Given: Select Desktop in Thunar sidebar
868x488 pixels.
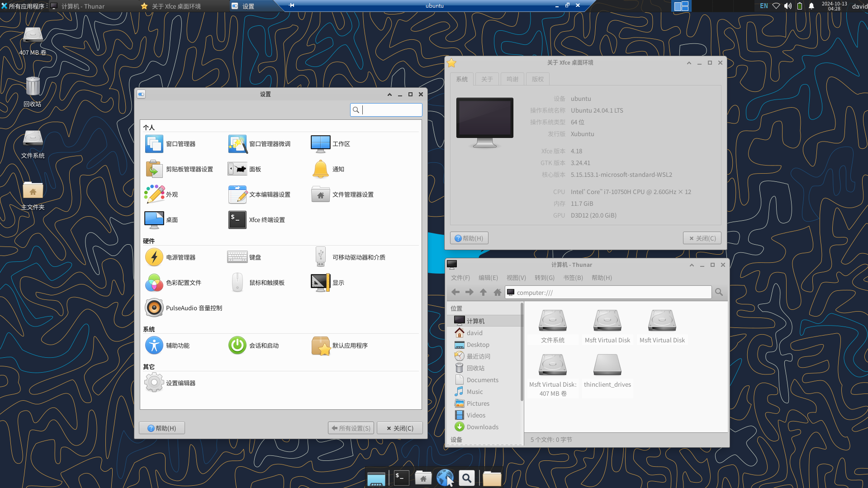Looking at the screenshot, I should [484, 345].
